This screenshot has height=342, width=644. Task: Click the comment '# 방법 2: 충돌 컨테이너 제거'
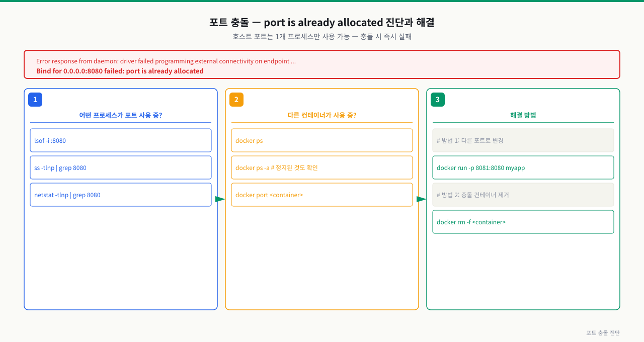(x=523, y=195)
